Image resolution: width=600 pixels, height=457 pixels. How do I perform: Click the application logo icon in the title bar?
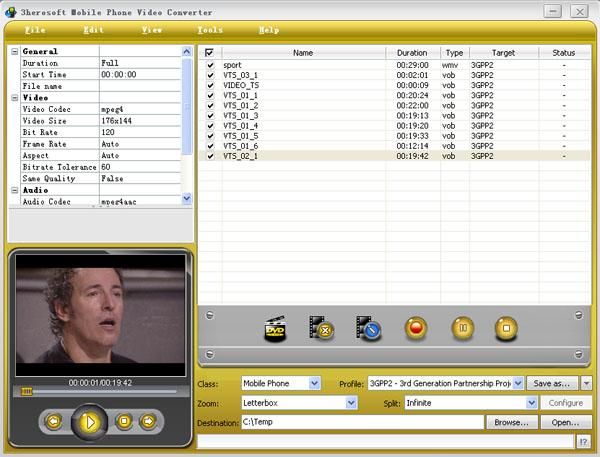(x=10, y=12)
